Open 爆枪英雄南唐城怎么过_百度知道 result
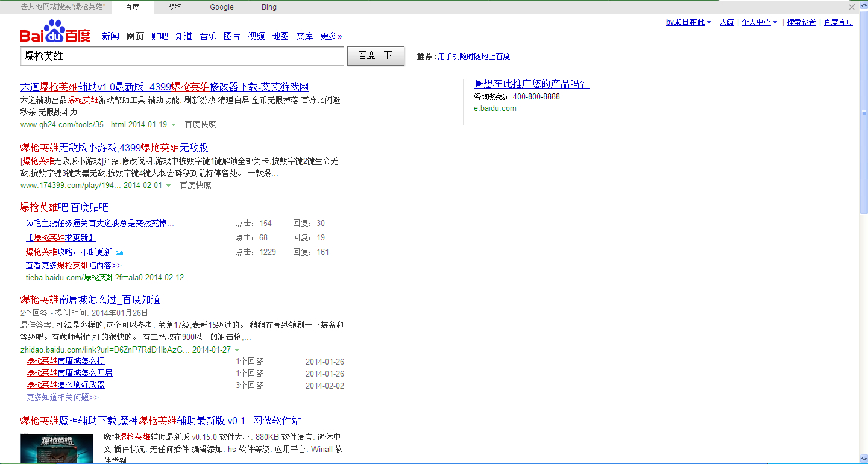Viewport: 868px width, 464px height. tap(90, 299)
